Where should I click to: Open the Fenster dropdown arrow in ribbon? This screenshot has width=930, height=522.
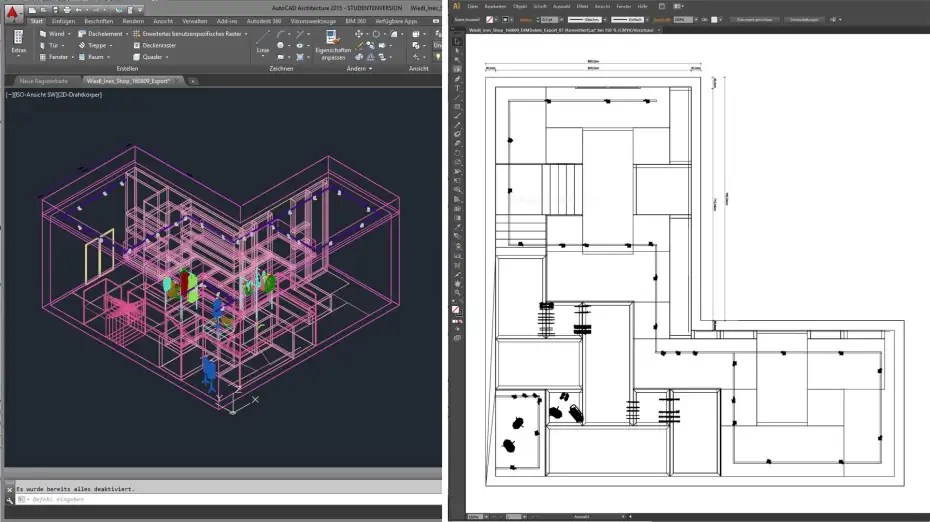[72, 57]
